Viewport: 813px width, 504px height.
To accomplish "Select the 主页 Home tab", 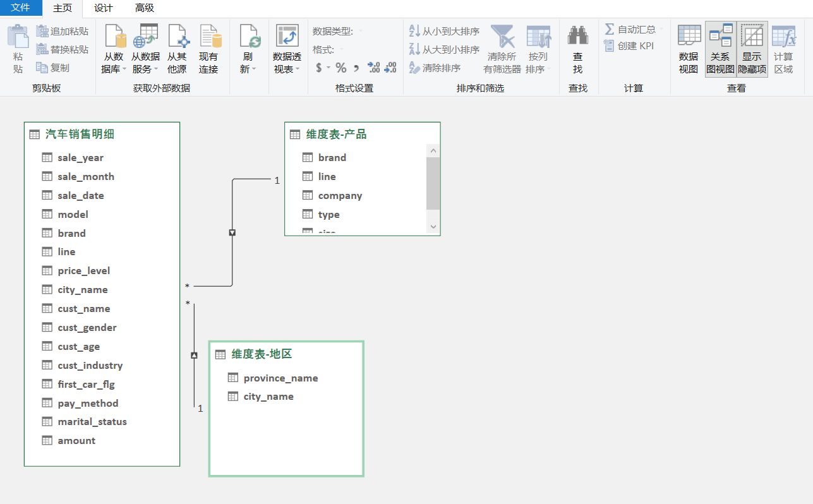I will coord(63,8).
